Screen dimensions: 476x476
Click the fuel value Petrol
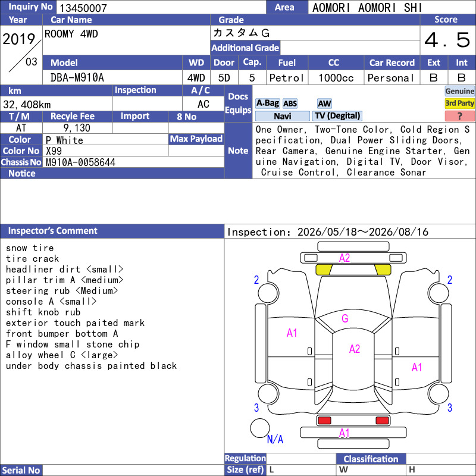286,78
